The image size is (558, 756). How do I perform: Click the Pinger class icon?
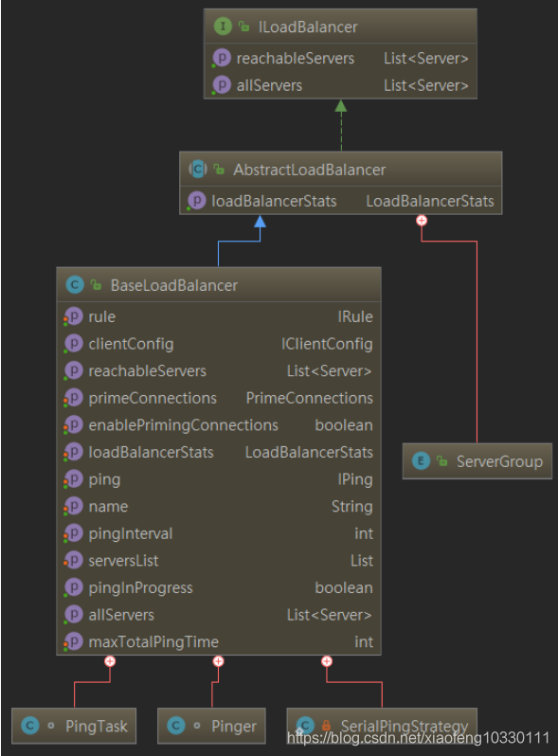[175, 725]
